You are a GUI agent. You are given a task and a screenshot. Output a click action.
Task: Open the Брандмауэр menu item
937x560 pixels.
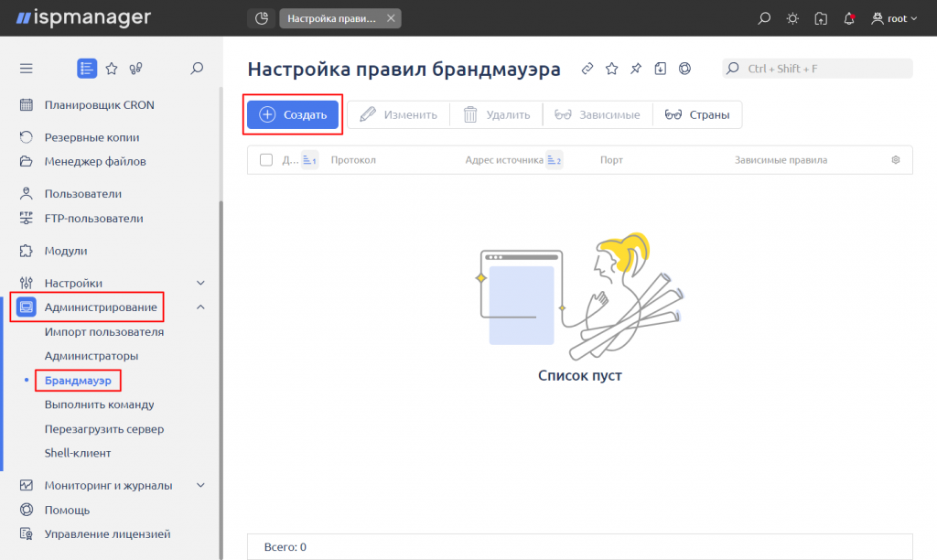point(78,380)
